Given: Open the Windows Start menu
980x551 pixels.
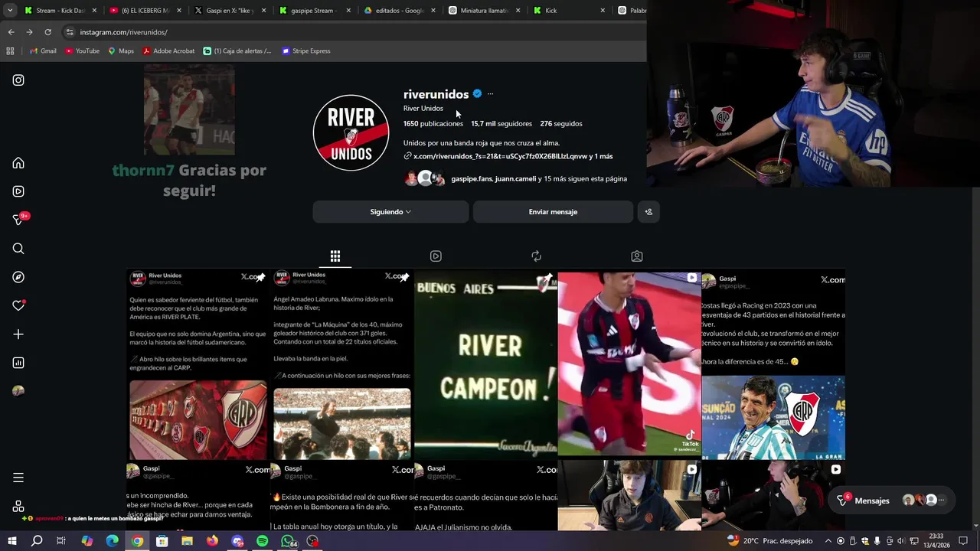Looking at the screenshot, I should [x=12, y=541].
